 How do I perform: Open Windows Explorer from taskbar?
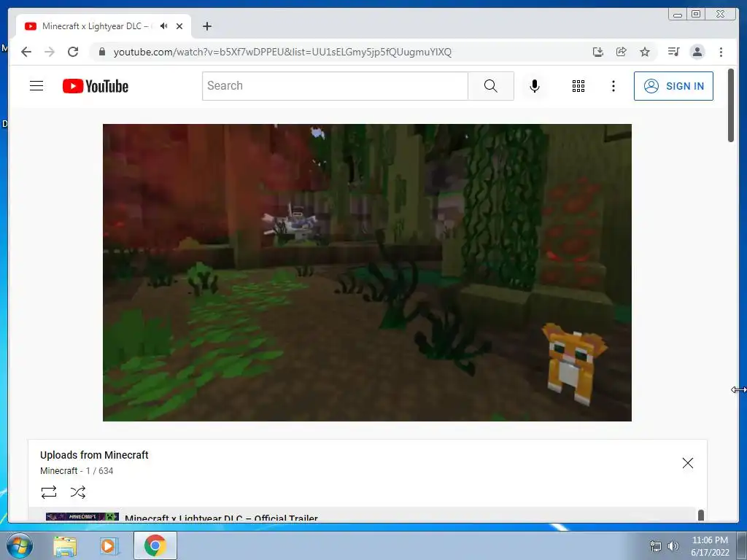coord(65,545)
